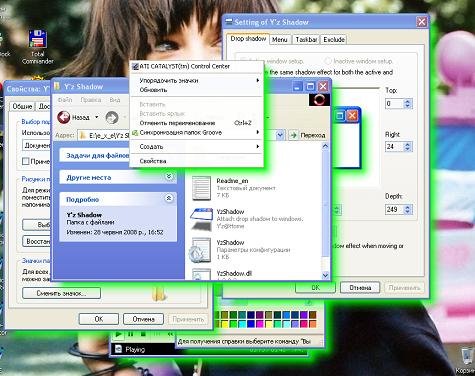Pick the bright yellow swatch in Paint palette
Image resolution: width=475 pixels, height=376 pixels.
point(225,323)
